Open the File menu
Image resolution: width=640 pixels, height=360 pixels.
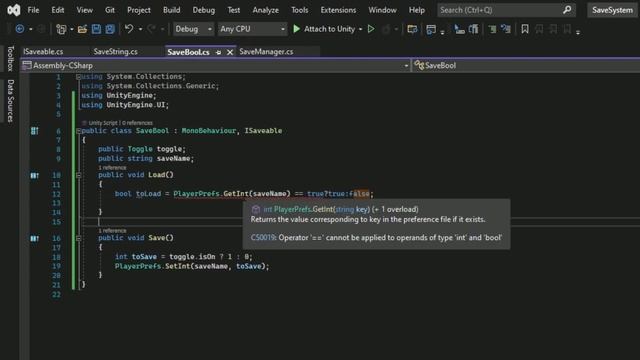coord(33,10)
